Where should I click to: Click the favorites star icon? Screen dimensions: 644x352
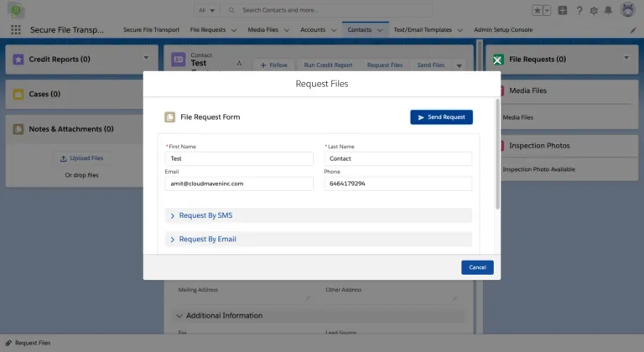(x=538, y=11)
